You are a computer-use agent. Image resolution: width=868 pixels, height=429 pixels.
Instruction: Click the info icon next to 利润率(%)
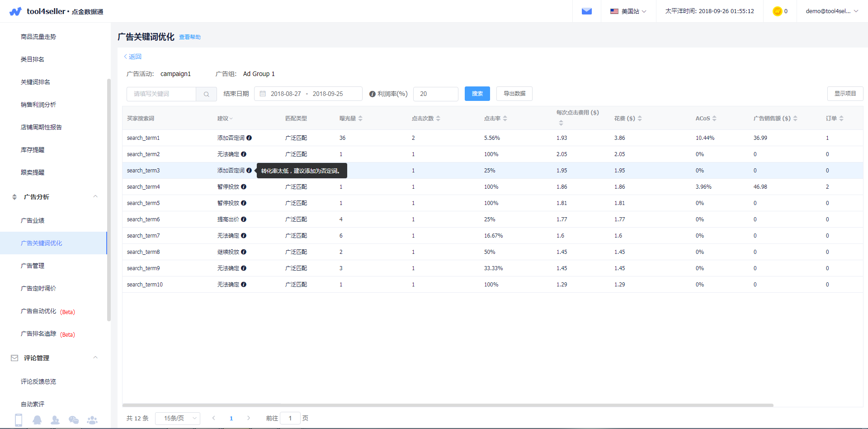click(x=372, y=94)
